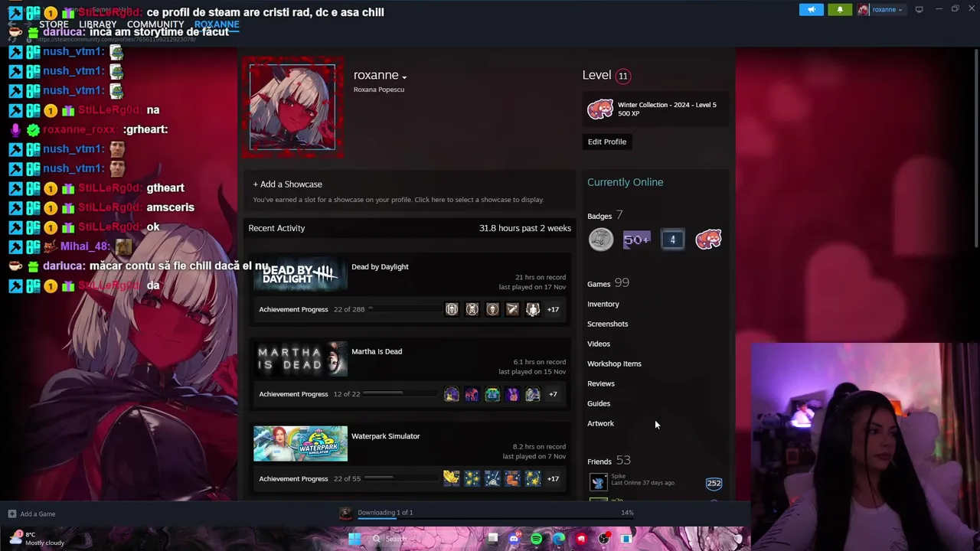The height and width of the screenshot is (551, 980).
Task: Open the weather widget showing 8°C
Action: [37, 539]
